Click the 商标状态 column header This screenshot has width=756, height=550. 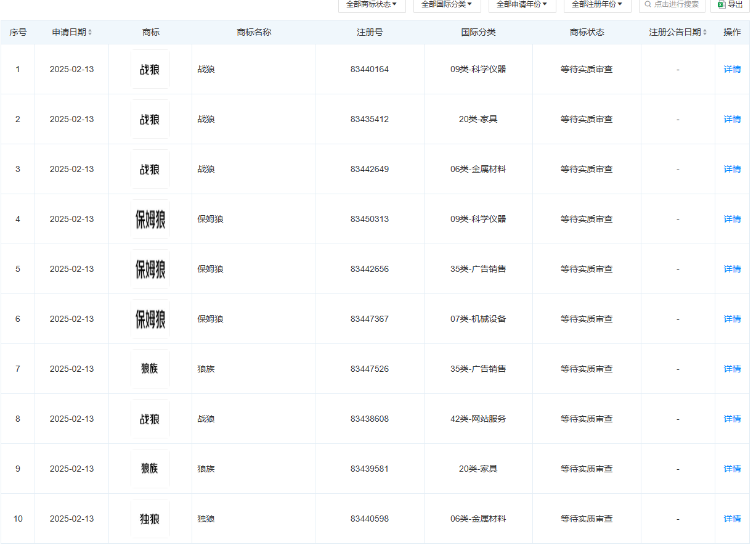tap(587, 32)
